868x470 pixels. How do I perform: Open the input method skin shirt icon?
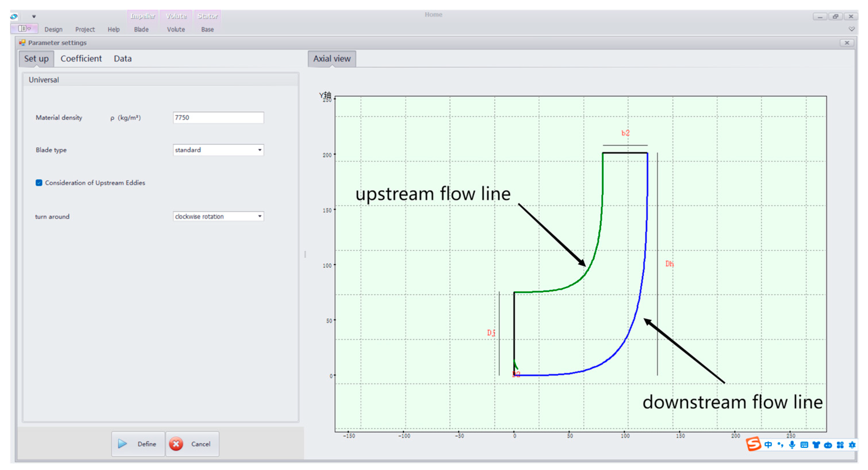coord(816,445)
